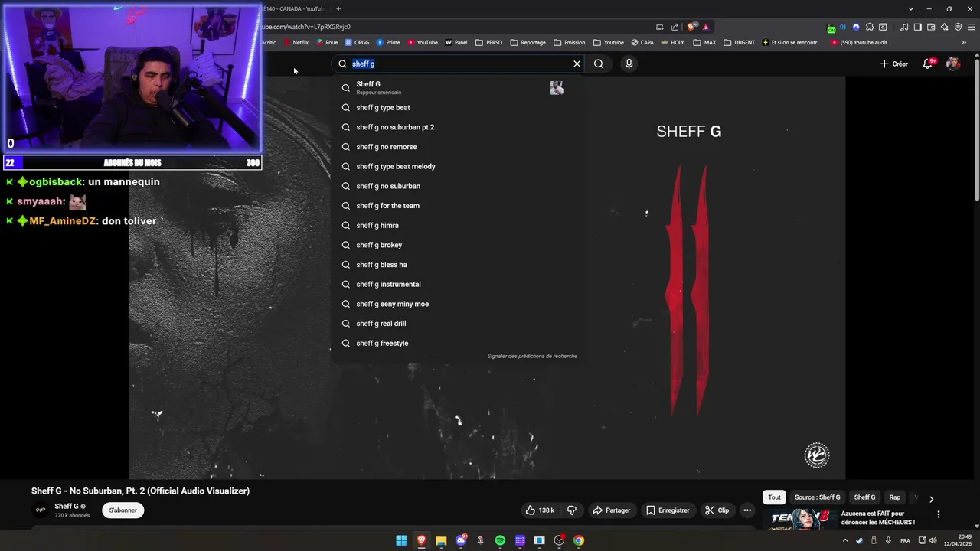Open Discord from the taskbar
This screenshot has height=551, width=980.
point(461,540)
